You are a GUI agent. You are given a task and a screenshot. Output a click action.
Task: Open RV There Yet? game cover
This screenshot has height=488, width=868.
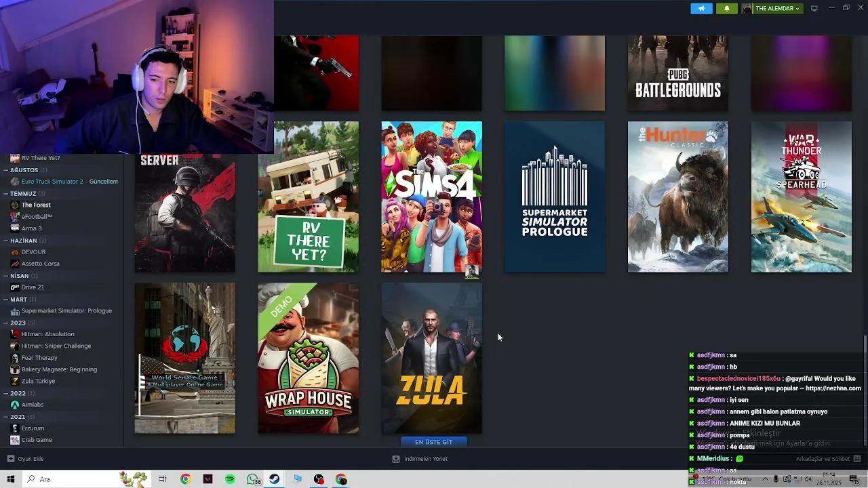309,197
